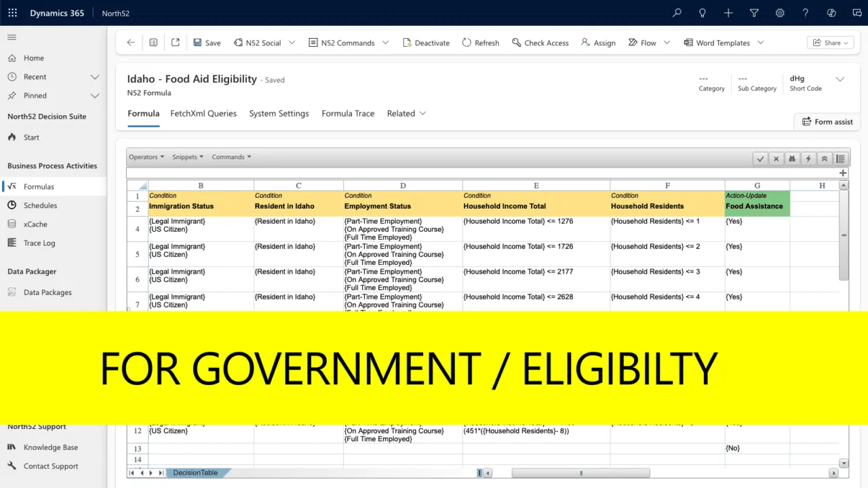Click the record-view icon beside the back arrow
This screenshot has width=868, height=488.
pos(153,43)
